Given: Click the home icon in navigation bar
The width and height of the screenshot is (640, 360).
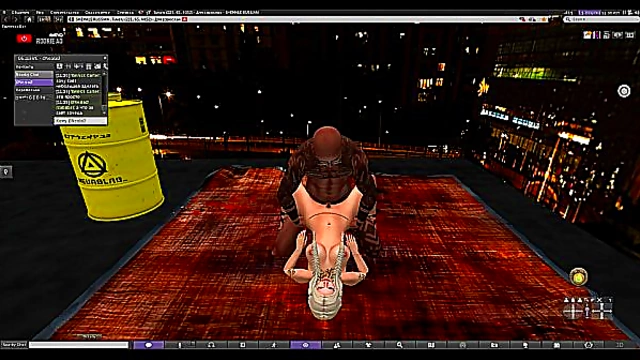Looking at the screenshot, I should coord(29,19).
